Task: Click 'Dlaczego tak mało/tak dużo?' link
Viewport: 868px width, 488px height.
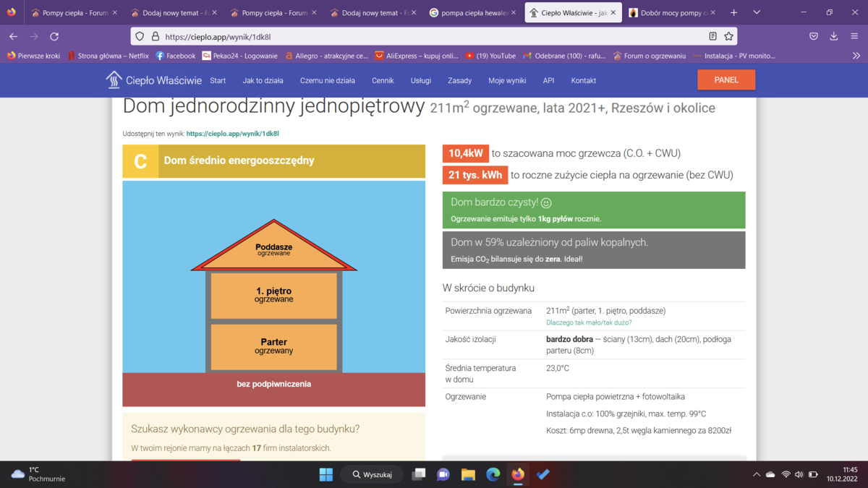Action: [x=588, y=322]
